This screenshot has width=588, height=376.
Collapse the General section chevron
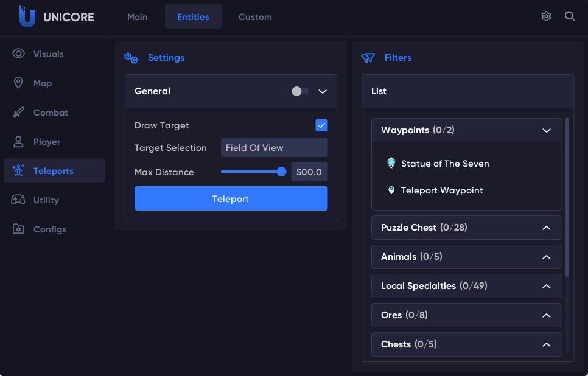click(x=323, y=91)
